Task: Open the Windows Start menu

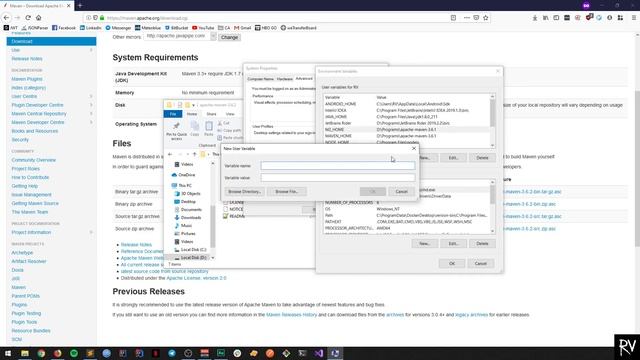Action: 8,353
